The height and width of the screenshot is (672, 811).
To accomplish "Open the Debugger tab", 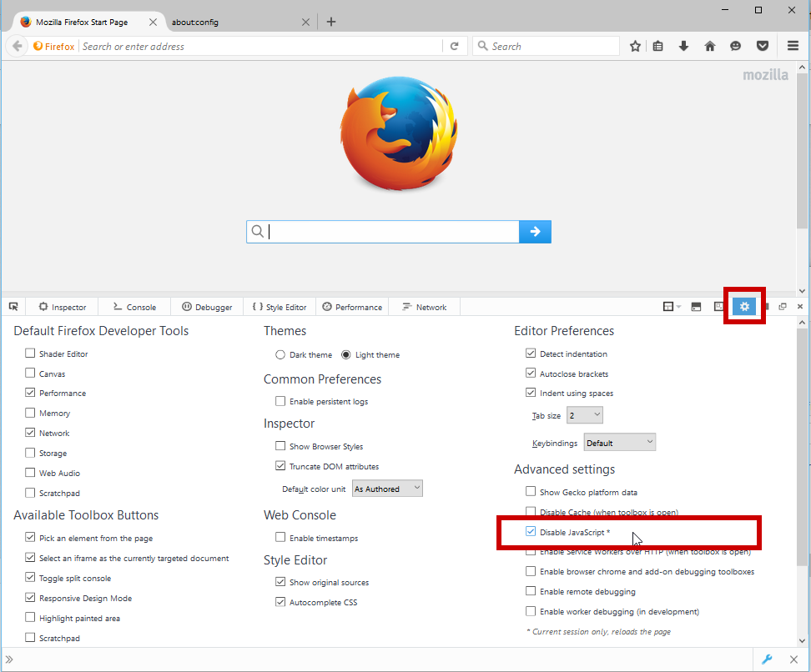I will (207, 307).
